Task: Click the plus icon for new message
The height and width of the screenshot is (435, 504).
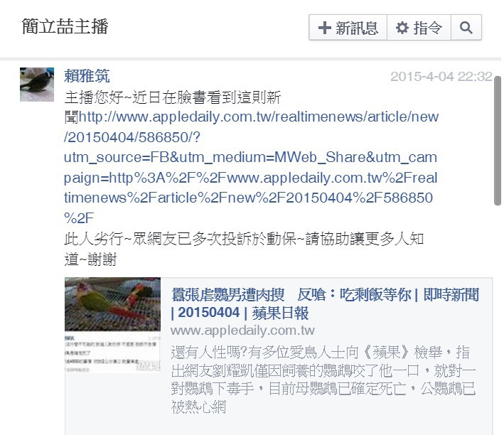Action: pos(324,28)
